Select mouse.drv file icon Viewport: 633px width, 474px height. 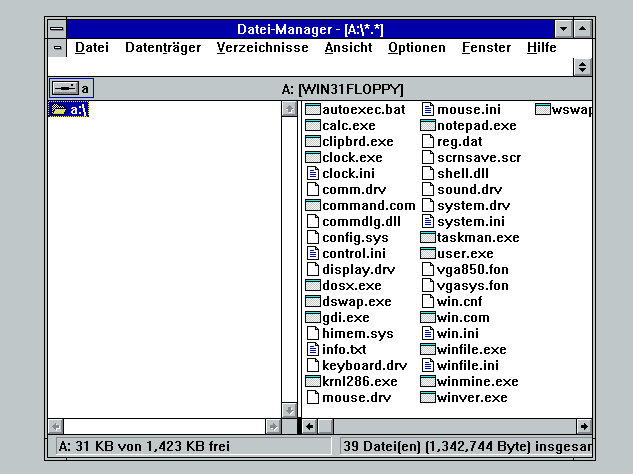point(313,397)
